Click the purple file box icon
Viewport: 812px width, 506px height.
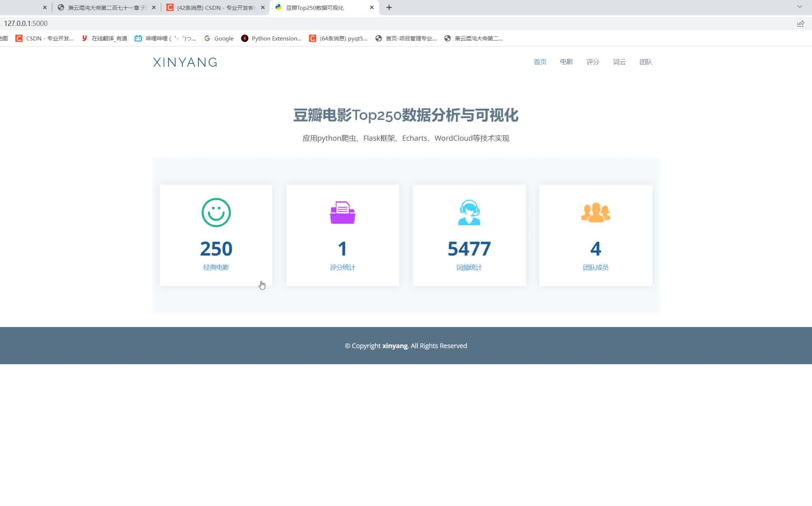(343, 213)
